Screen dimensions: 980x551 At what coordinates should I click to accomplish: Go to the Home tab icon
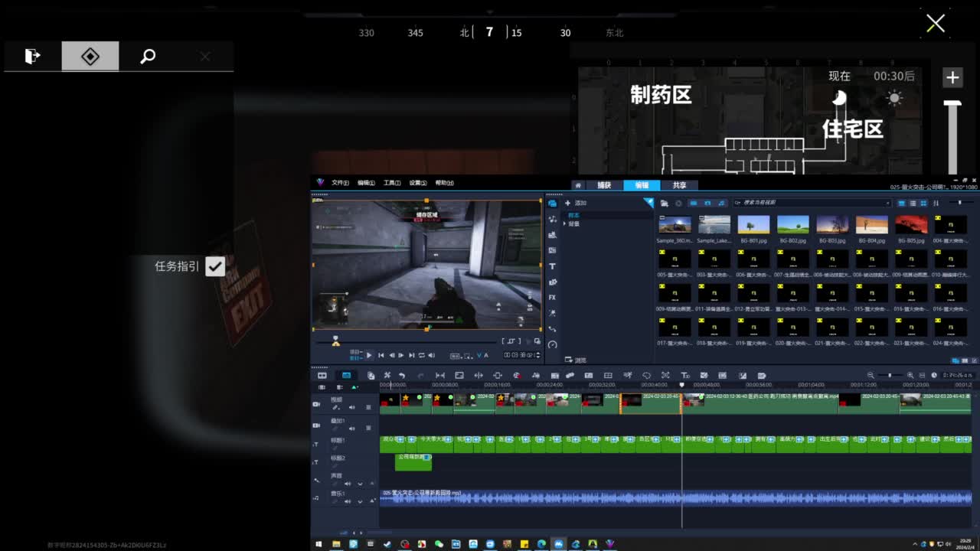578,185
